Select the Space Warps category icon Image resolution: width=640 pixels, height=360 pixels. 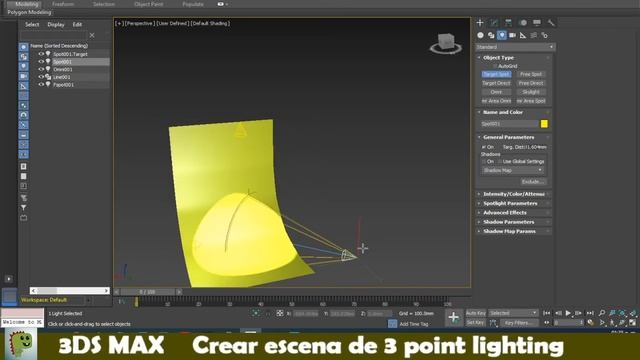[x=533, y=36]
